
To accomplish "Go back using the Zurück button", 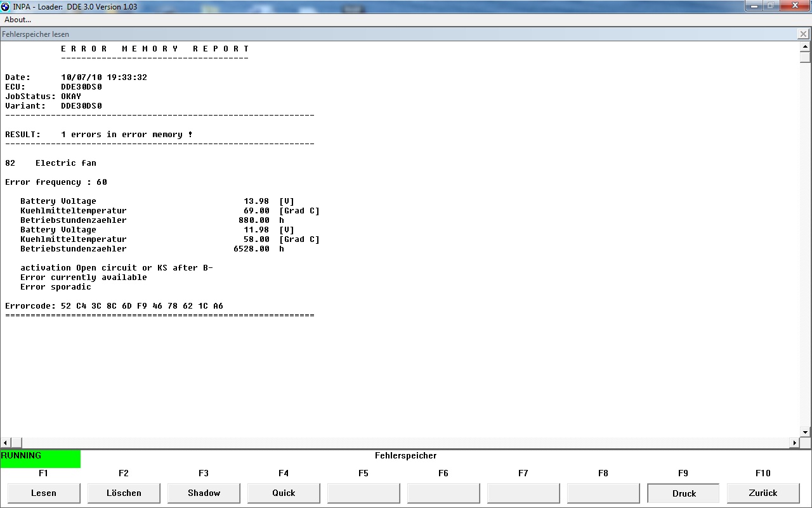I will tap(763, 493).
